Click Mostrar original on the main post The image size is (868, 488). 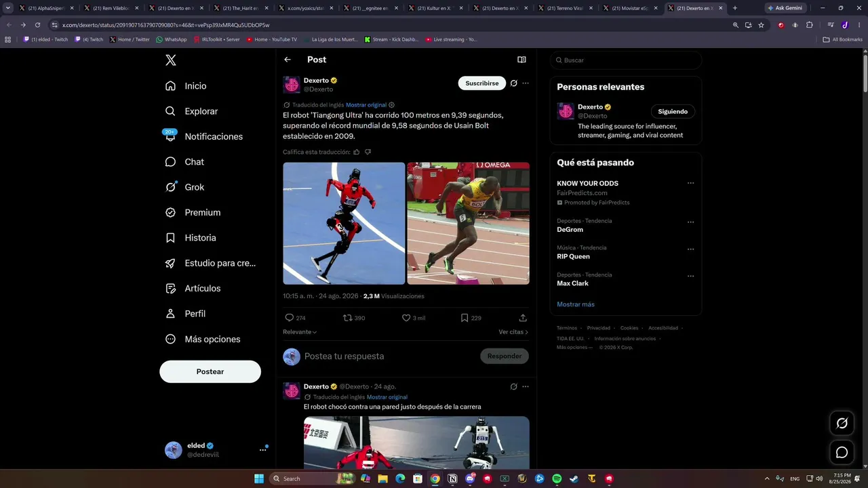(366, 105)
